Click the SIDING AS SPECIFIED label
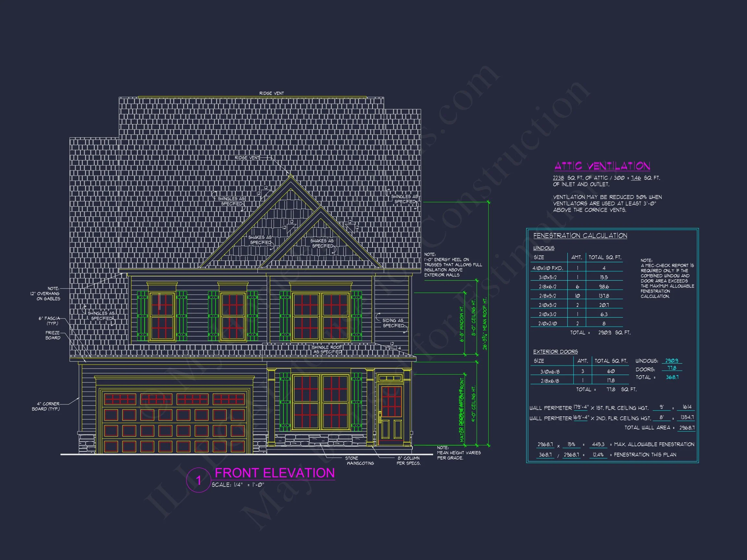 point(393,323)
